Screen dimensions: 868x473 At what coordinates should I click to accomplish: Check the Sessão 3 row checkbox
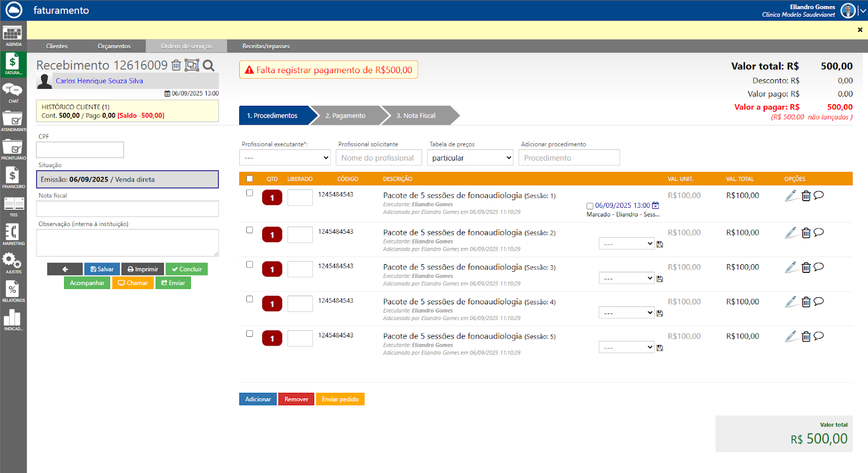[250, 265]
